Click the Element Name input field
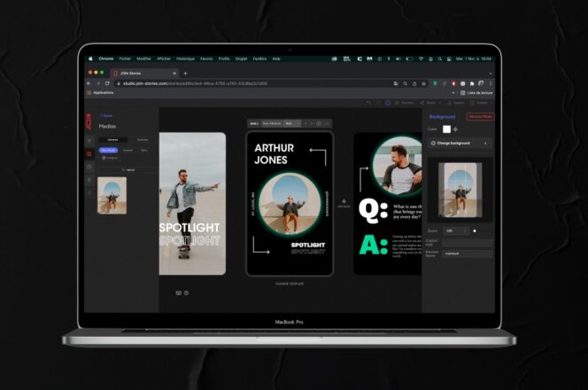 coord(468,253)
